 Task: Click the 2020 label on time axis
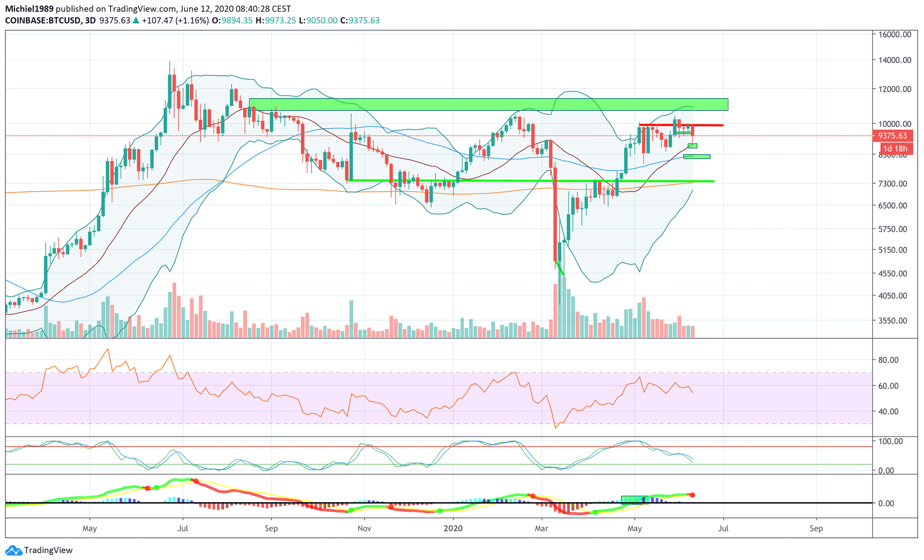(453, 528)
